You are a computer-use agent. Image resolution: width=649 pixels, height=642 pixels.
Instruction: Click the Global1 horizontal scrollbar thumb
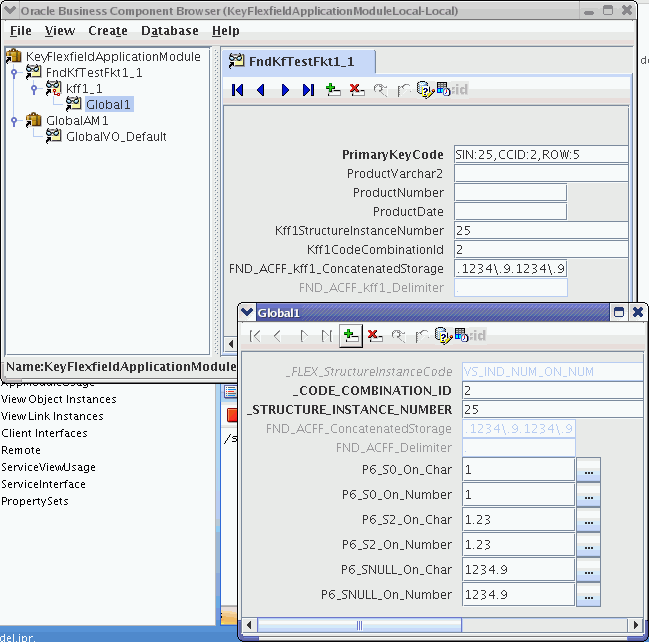(x=359, y=625)
